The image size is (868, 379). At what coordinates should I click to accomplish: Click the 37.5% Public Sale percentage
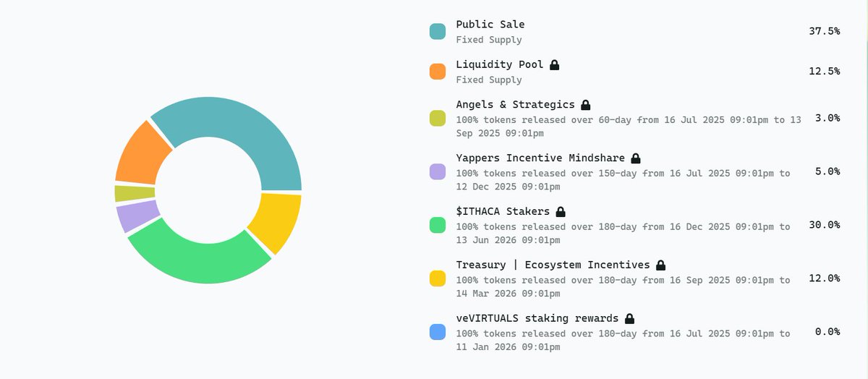[x=824, y=31]
